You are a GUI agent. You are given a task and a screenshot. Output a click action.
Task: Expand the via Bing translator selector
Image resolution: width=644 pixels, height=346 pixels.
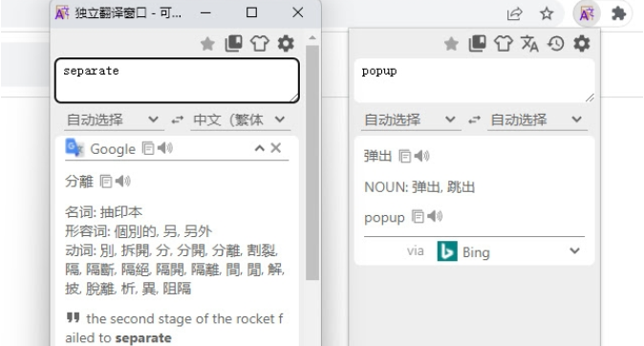point(575,250)
